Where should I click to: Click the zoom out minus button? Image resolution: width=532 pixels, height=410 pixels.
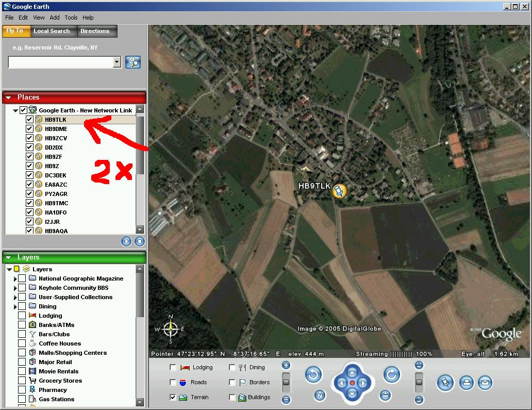coord(286,400)
